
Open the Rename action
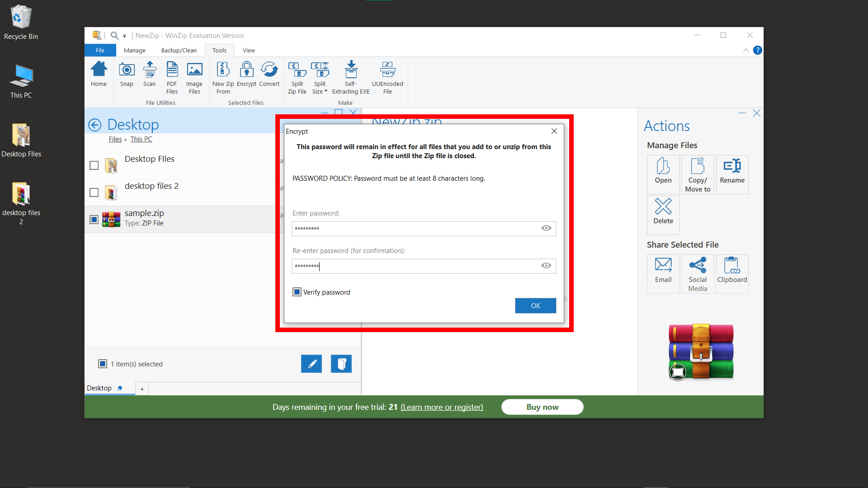click(732, 174)
